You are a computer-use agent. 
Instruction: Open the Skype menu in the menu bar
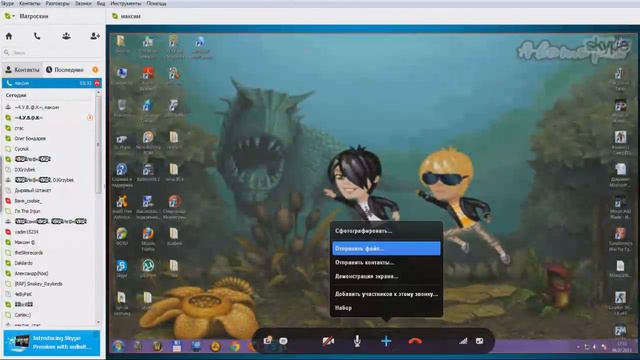click(x=8, y=3)
